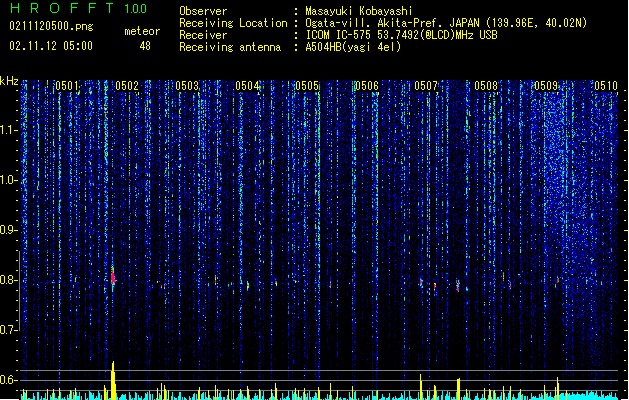Click the Observer label
Viewport: 629px width, 400px height.
click(x=203, y=11)
